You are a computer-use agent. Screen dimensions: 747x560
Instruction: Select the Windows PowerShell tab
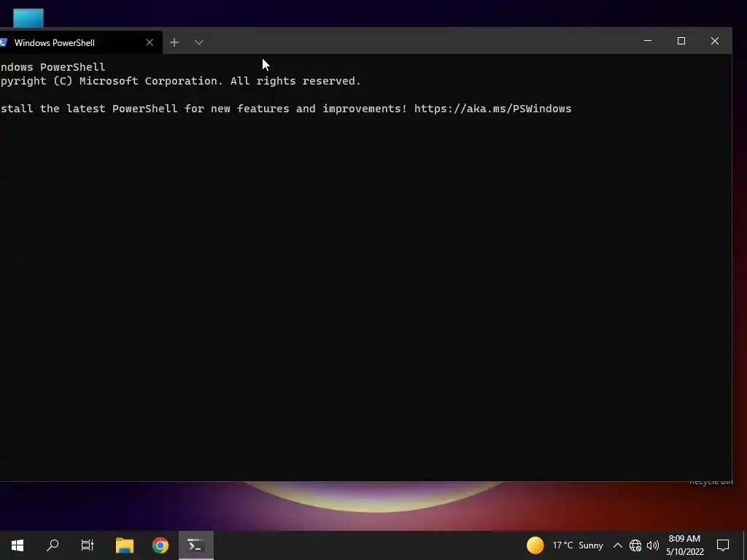pyautogui.click(x=81, y=42)
